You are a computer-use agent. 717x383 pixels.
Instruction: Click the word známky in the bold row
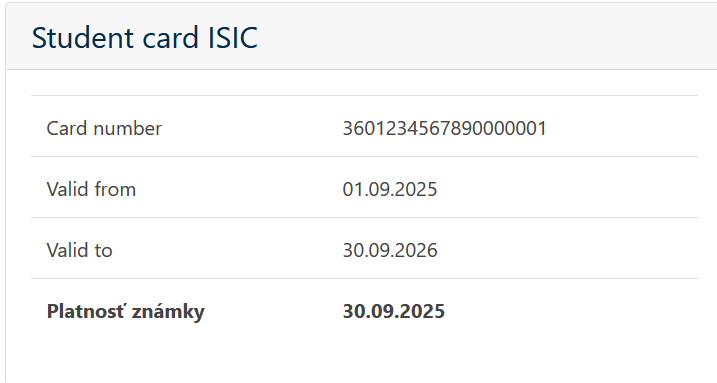coord(168,313)
